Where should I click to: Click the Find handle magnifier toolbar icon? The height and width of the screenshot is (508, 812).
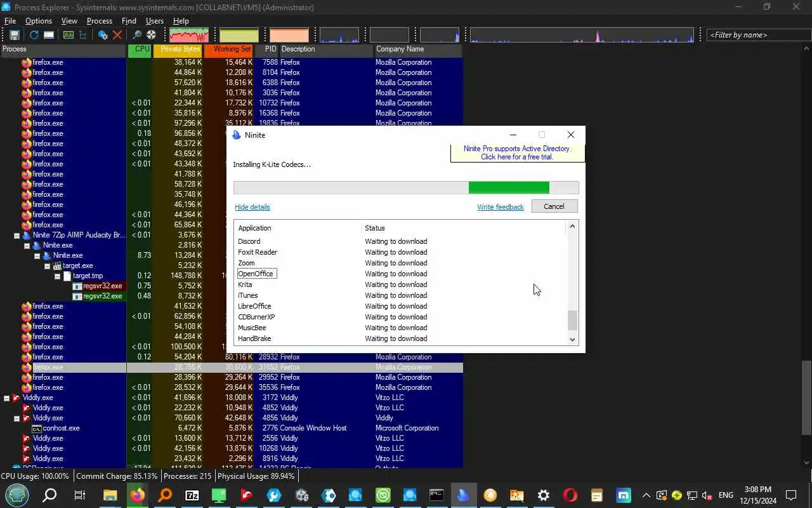(136, 35)
